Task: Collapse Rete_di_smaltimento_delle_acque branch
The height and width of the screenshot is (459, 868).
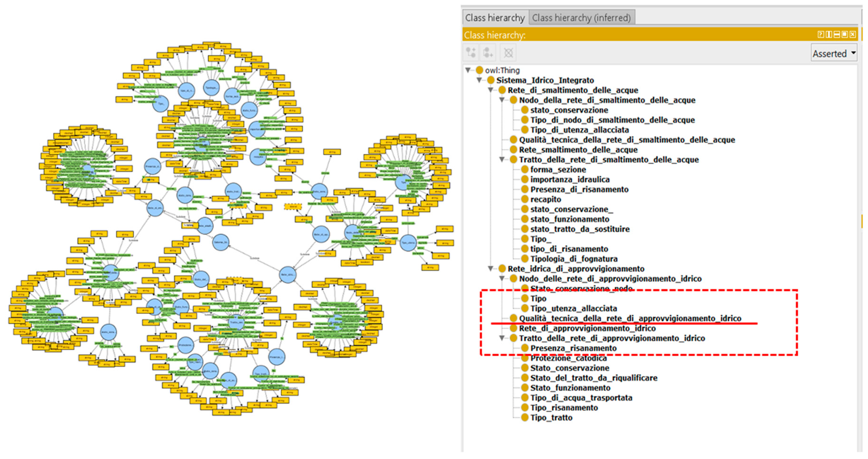Action: [x=491, y=90]
